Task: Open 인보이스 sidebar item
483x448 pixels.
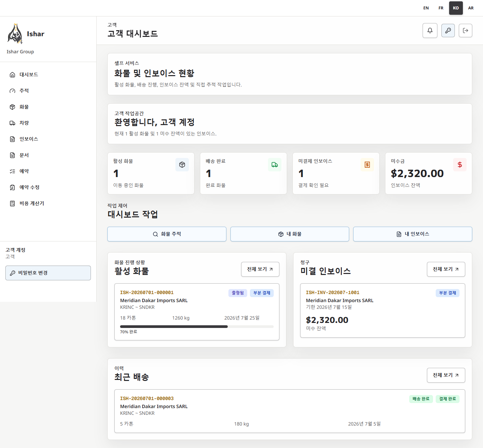Action: (48, 139)
